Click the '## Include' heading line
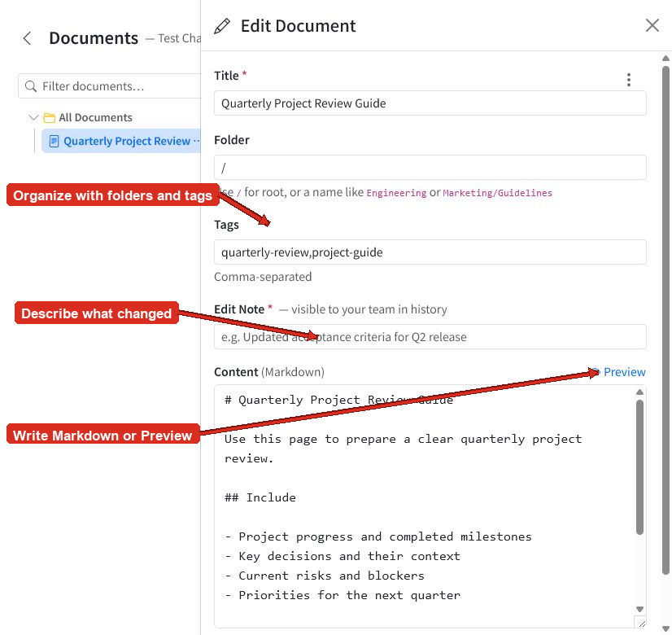 260,497
